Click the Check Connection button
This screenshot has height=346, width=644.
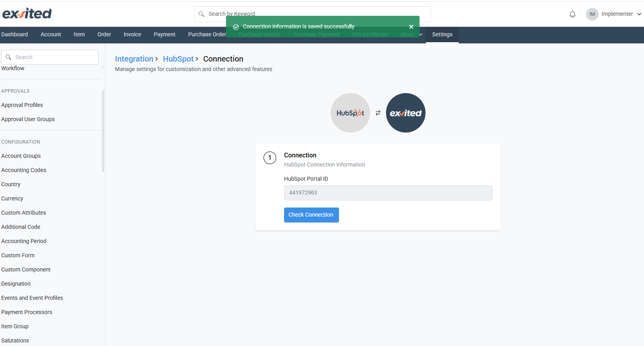click(311, 215)
